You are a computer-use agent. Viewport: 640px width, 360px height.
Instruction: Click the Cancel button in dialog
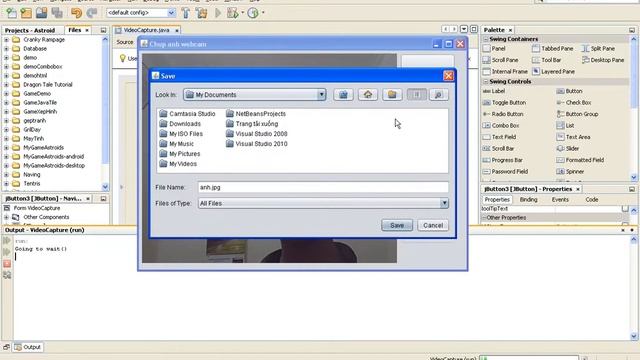(x=433, y=225)
